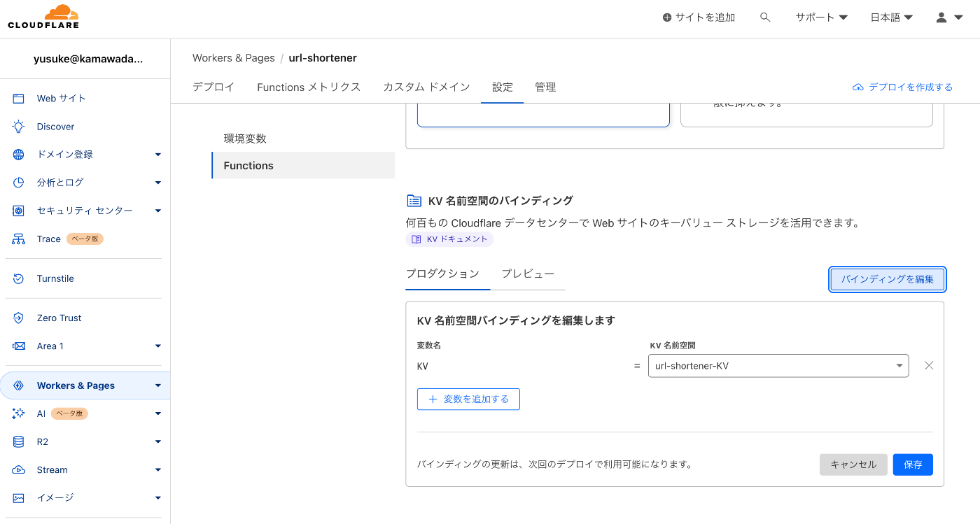
Task: Switch to the 管理 tab
Action: point(545,87)
